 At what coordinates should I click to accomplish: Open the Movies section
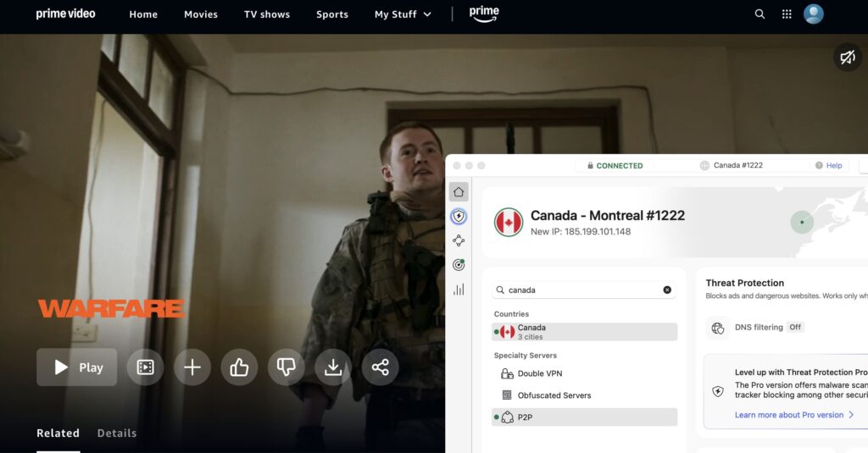[201, 14]
